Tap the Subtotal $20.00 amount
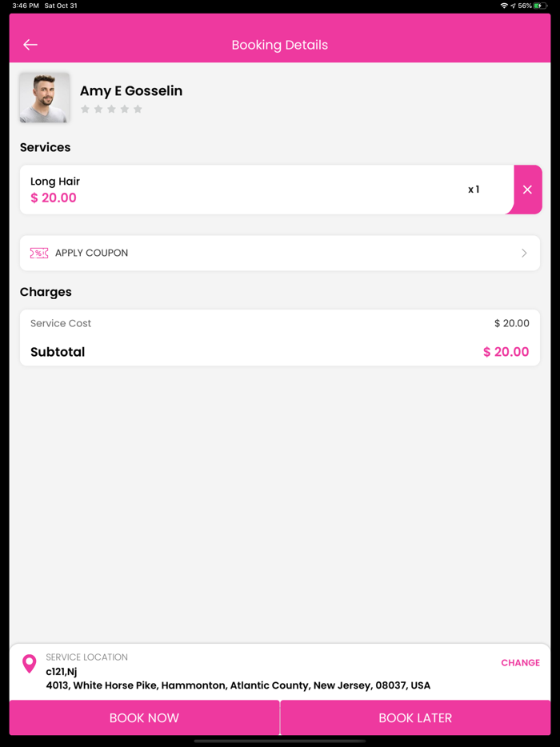Image resolution: width=560 pixels, height=747 pixels. (506, 352)
